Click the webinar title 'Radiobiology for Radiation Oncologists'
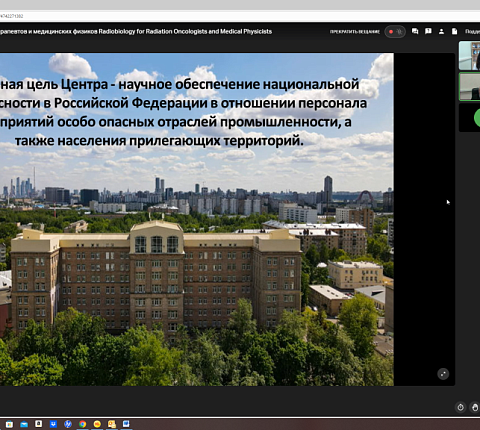Image resolution: width=480 pixels, height=430 pixels. pos(153,32)
